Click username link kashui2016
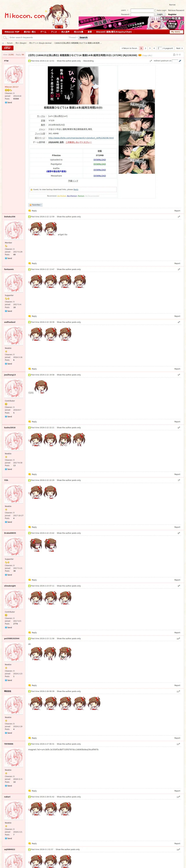Viewport: 186px width, 868px height. (x=10, y=428)
